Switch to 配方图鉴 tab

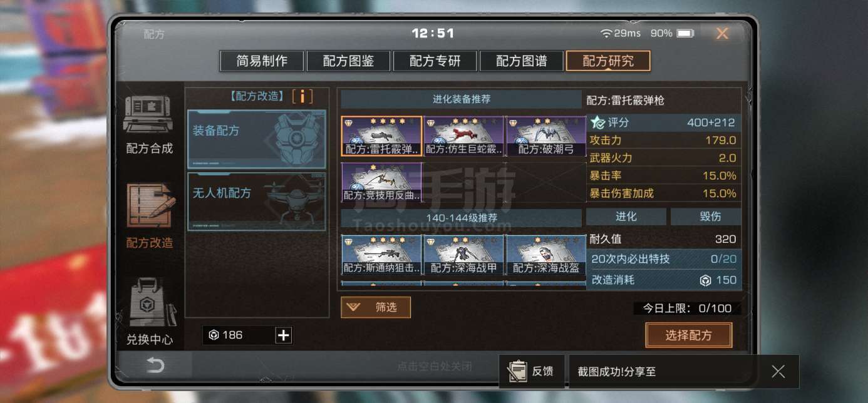click(348, 61)
